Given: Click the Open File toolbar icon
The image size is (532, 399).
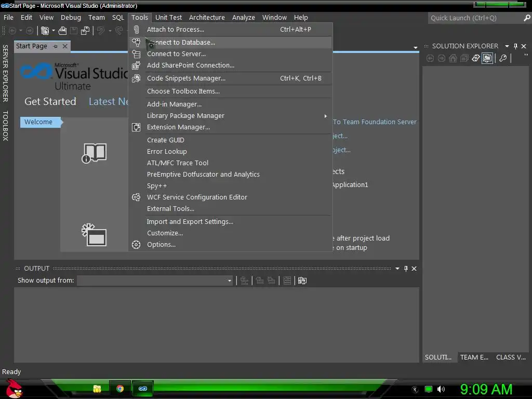Looking at the screenshot, I should (x=62, y=31).
